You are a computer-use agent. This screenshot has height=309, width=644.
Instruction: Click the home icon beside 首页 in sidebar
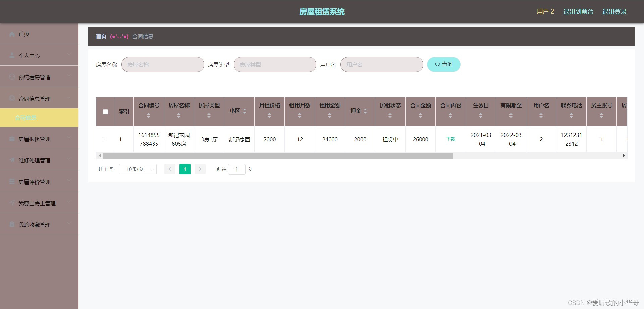pos(12,34)
